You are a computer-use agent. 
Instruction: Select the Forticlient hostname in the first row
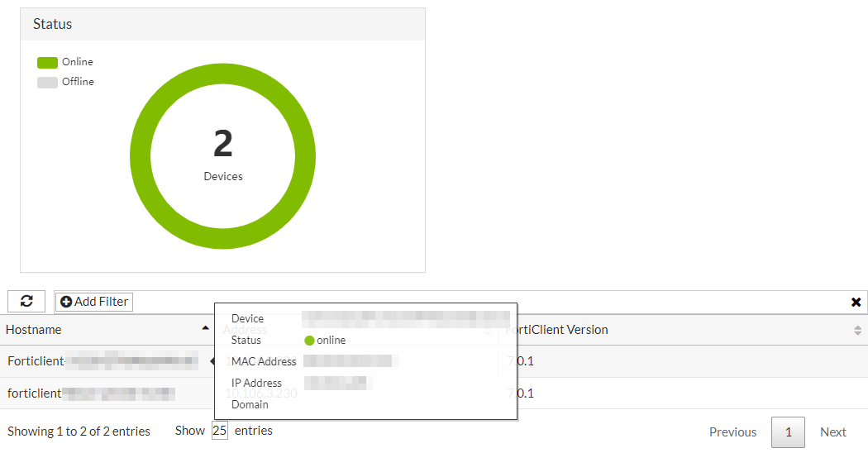103,361
